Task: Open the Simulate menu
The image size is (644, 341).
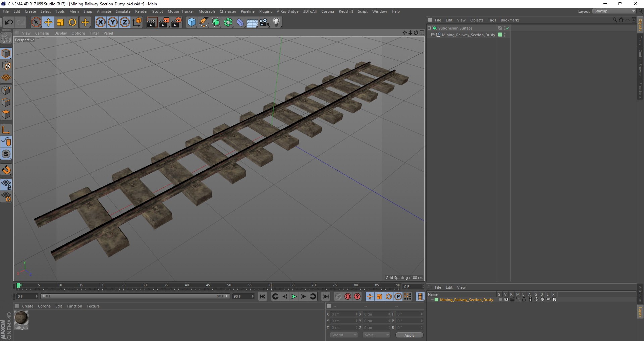Action: (123, 11)
